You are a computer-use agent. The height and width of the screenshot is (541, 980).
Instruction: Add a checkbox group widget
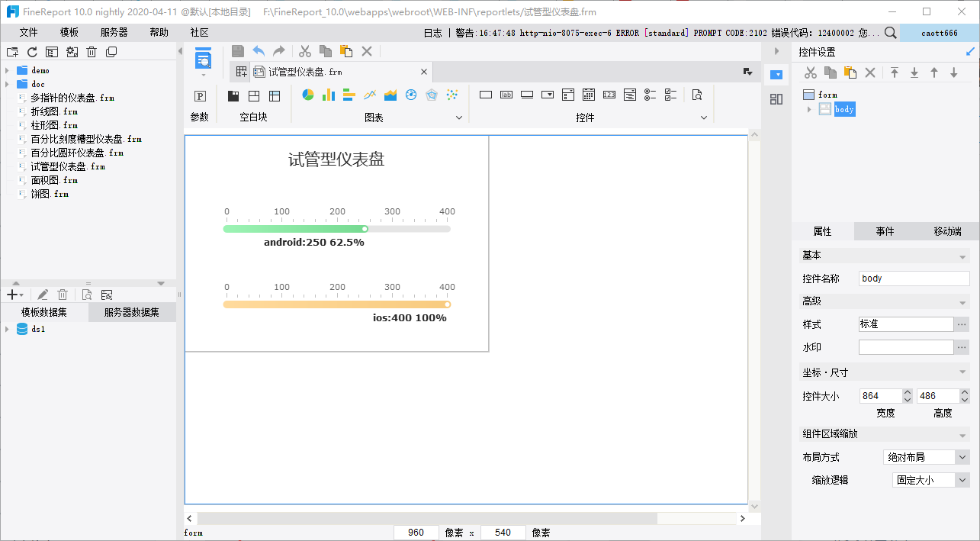click(671, 95)
